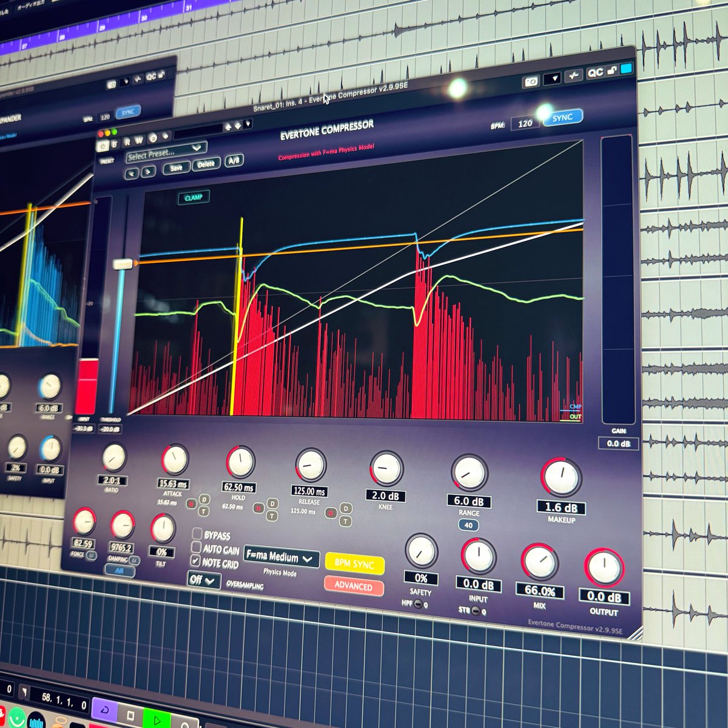Click the Save preset button
728x728 pixels.
(176, 167)
